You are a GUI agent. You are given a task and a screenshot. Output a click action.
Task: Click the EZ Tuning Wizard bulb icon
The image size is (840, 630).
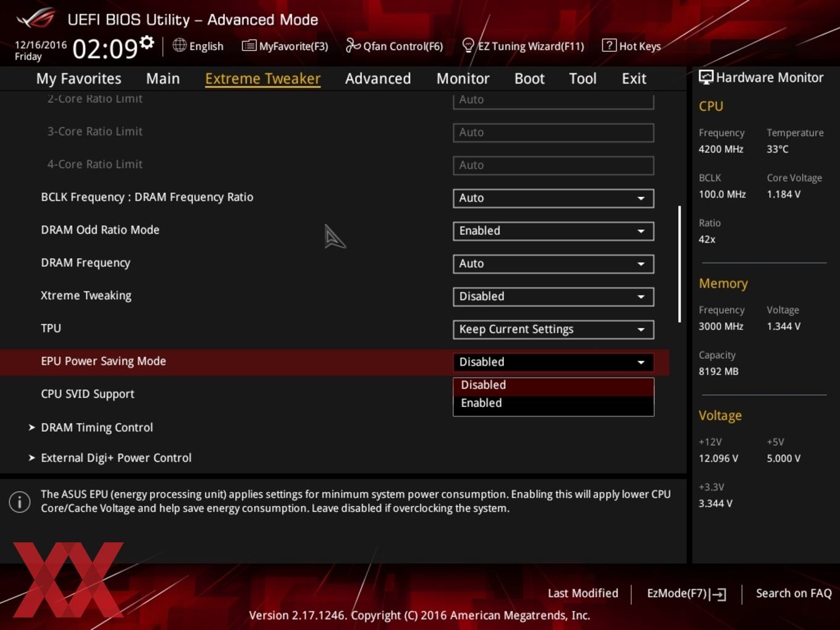468,45
